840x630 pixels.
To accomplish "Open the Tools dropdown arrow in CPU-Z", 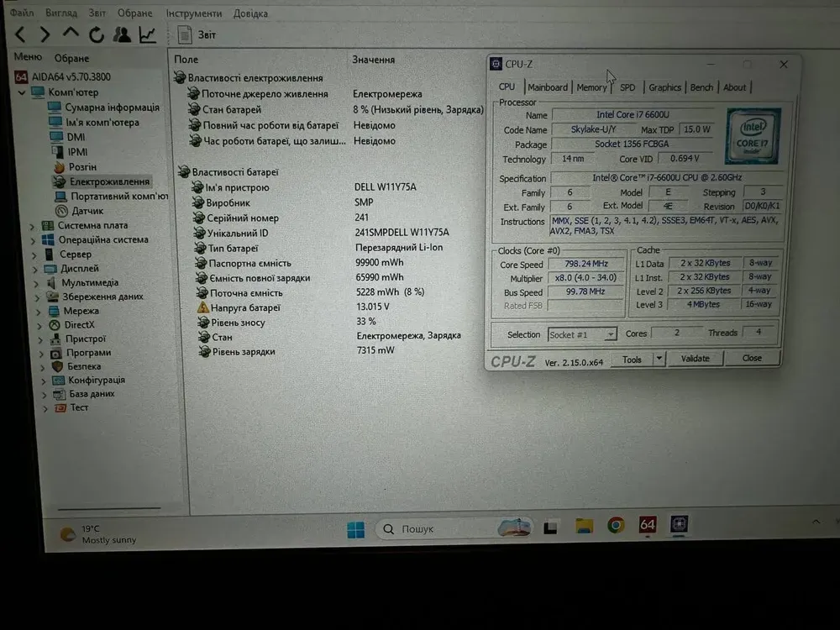I will [659, 359].
